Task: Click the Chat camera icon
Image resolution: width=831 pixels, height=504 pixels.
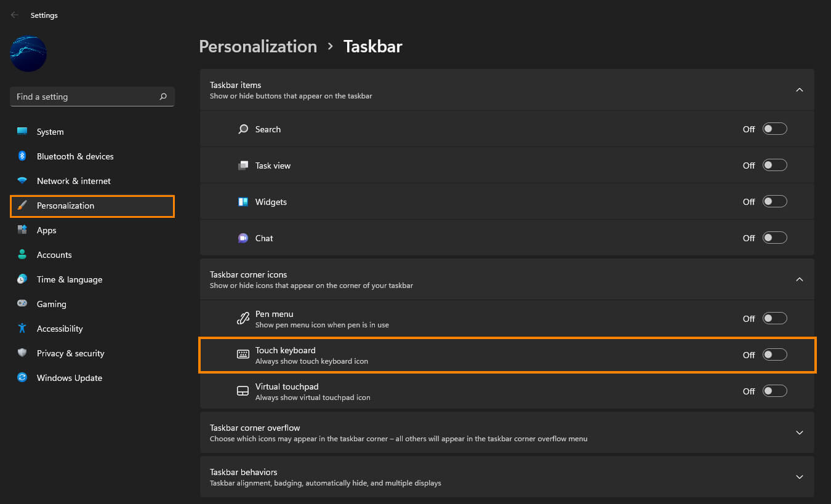Action: [243, 238]
